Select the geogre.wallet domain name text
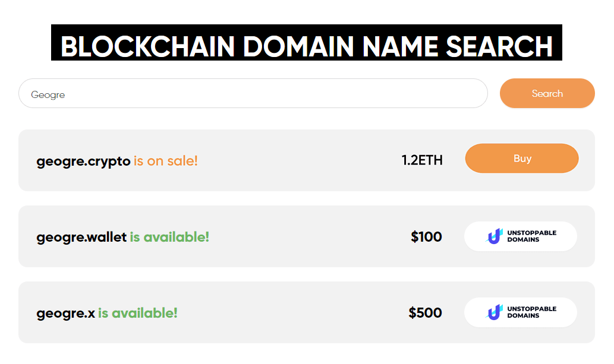Screen dimensions: 614x364 tap(81, 237)
